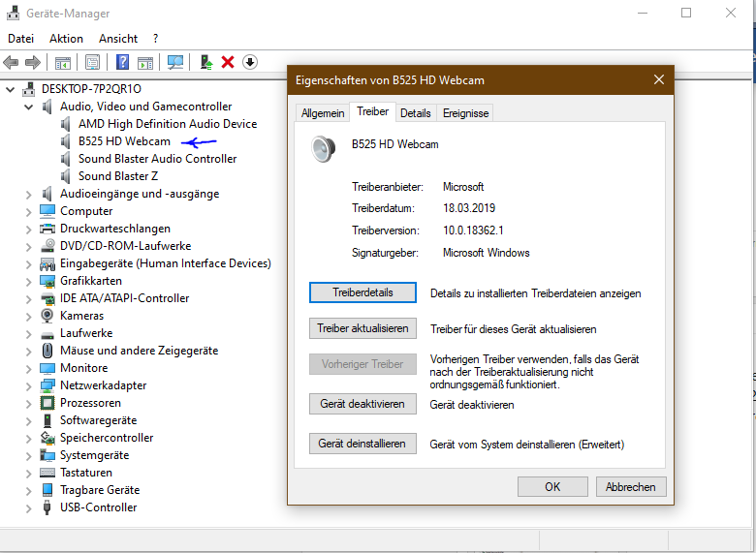
Task: Maximize the Geräte-Manager window
Action: 686,13
